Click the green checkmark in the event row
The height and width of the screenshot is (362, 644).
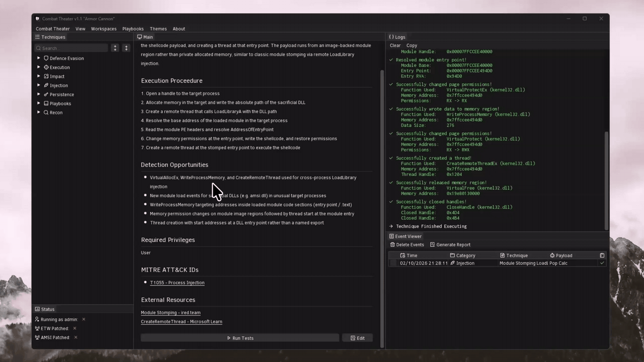(x=602, y=263)
